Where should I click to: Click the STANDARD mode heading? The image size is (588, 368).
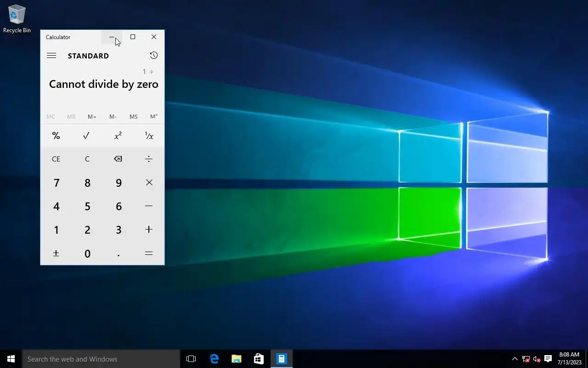tap(88, 56)
